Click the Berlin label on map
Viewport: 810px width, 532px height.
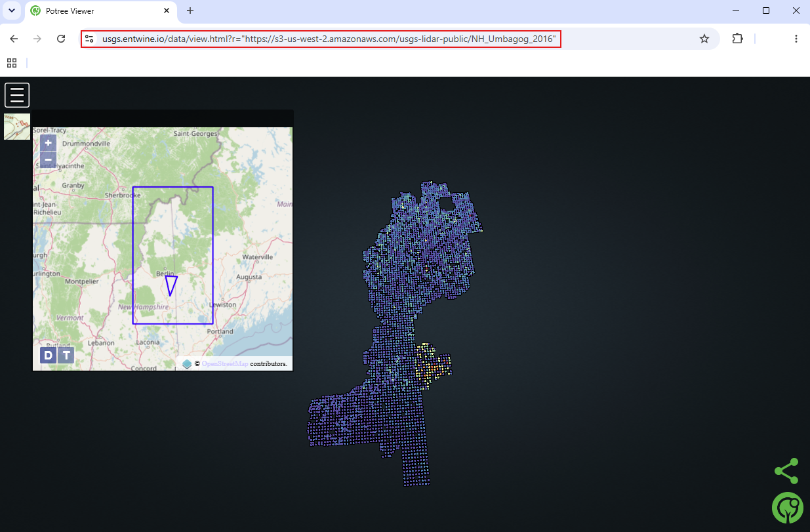pyautogui.click(x=165, y=273)
